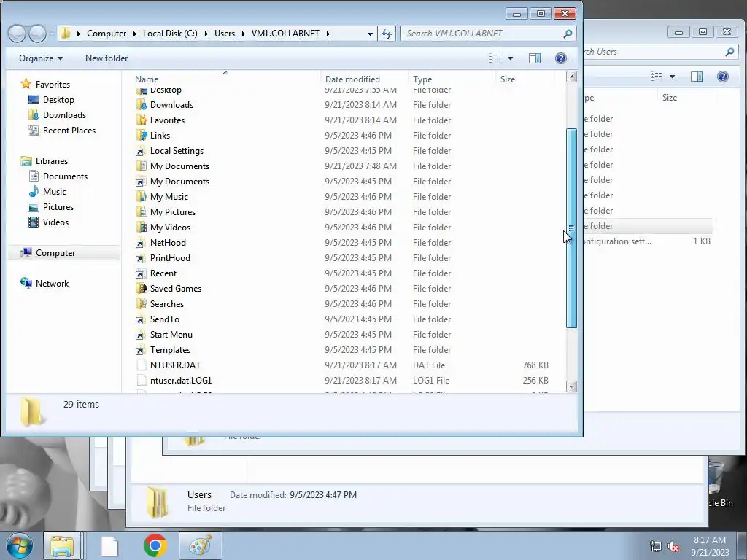The width and height of the screenshot is (747, 560).
Task: Click the Favorites star icon in sidebar
Action: tap(26, 85)
